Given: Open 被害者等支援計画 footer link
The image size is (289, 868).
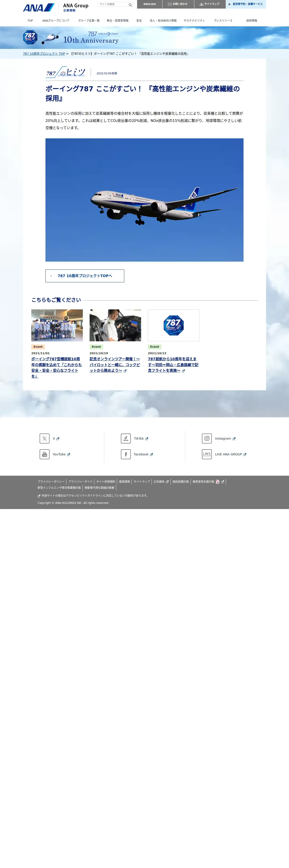Looking at the screenshot, I should [203, 482].
